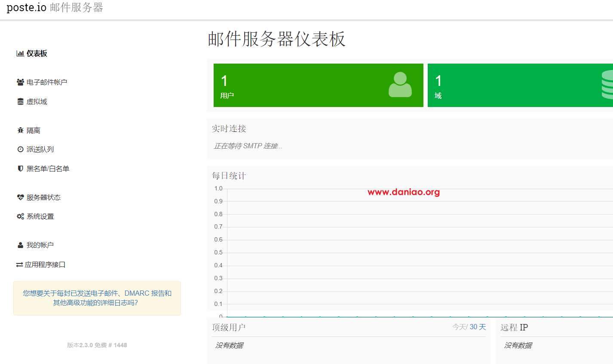Click the 每日统计 chart title
Image resolution: width=613 pixels, height=364 pixels.
pos(229,176)
